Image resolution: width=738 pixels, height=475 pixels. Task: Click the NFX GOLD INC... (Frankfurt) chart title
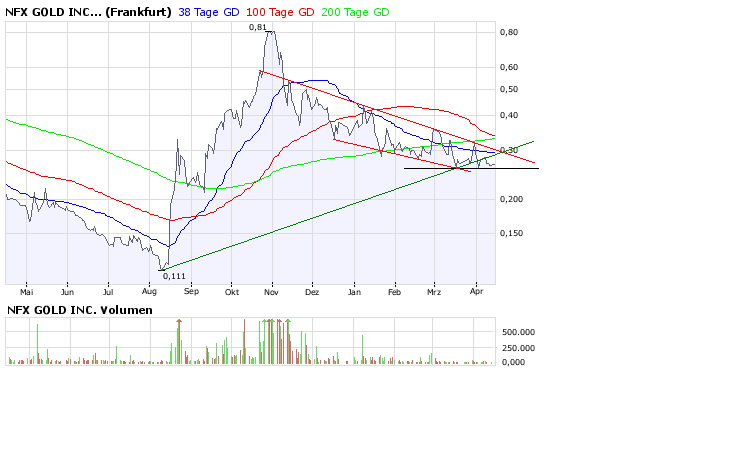point(88,12)
